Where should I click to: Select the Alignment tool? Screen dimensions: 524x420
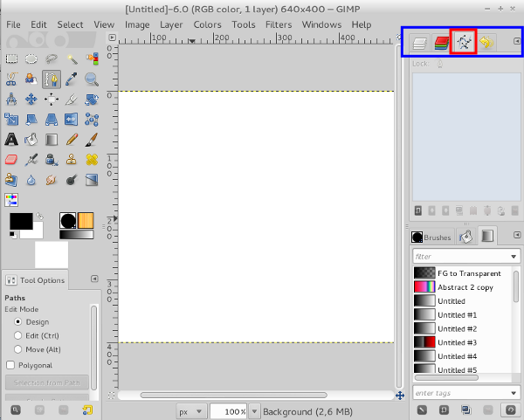(x=52, y=100)
